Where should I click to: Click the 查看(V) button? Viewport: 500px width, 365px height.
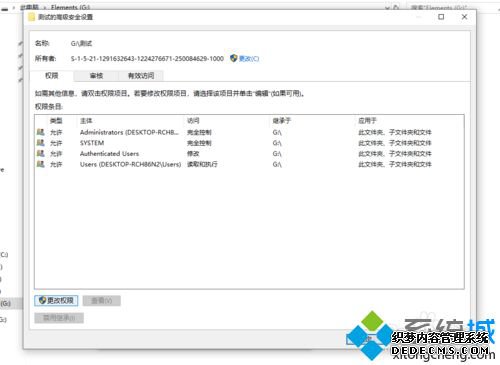tap(102, 300)
